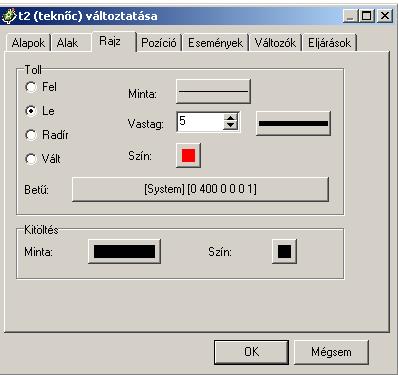Screen dimensions: 398x375
Task: Click the Vastag thickness input field
Action: click(x=200, y=122)
